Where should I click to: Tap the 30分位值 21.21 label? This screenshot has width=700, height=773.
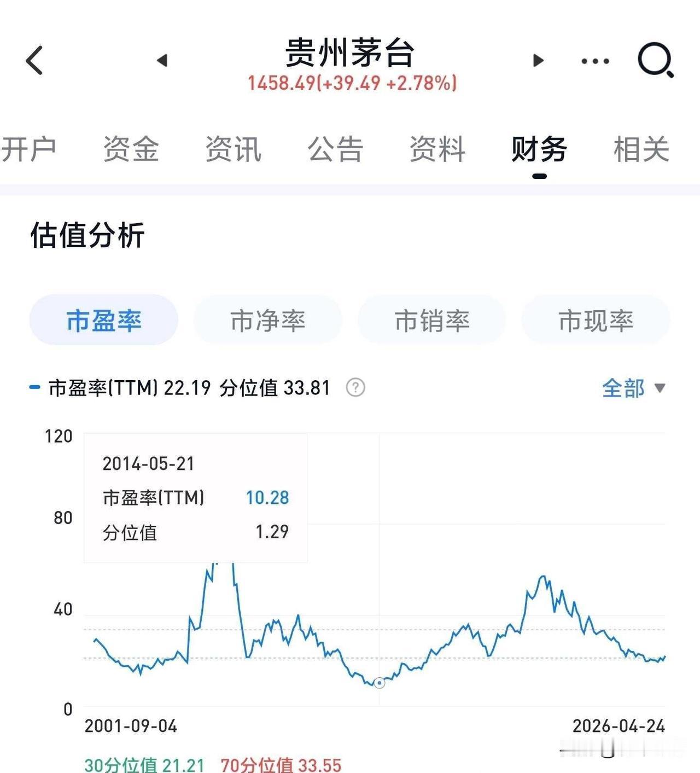click(x=144, y=765)
